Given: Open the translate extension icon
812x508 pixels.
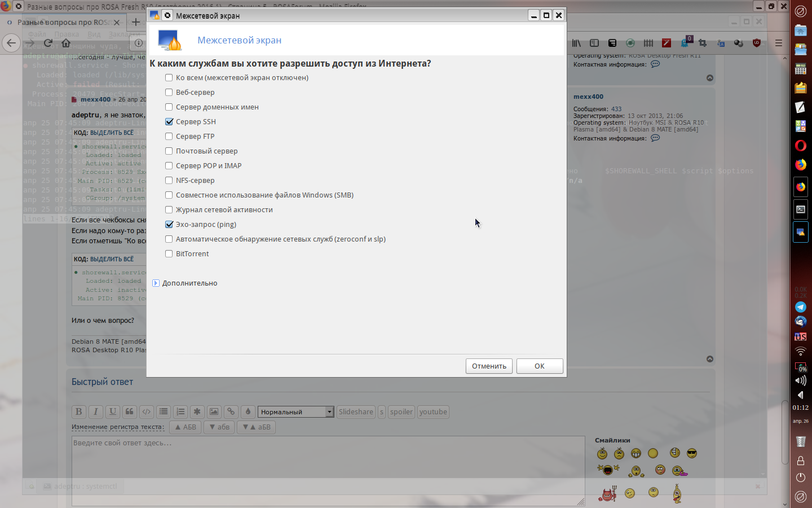Looking at the screenshot, I should tap(721, 43).
